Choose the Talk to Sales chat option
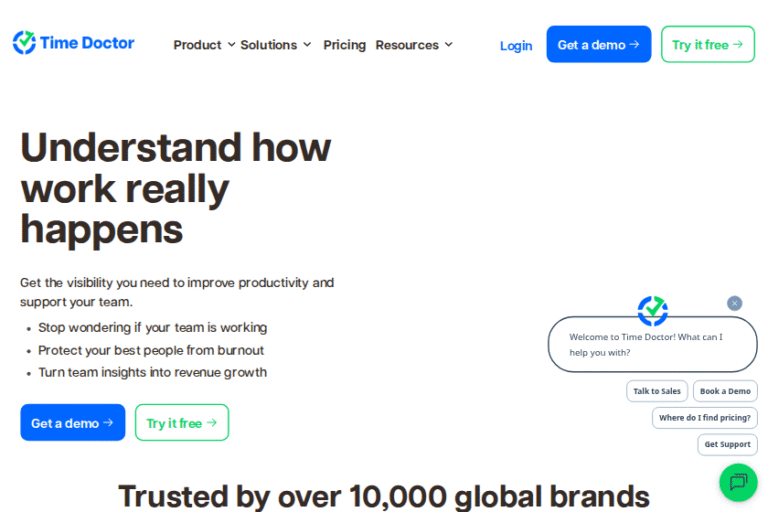 pyautogui.click(x=657, y=391)
